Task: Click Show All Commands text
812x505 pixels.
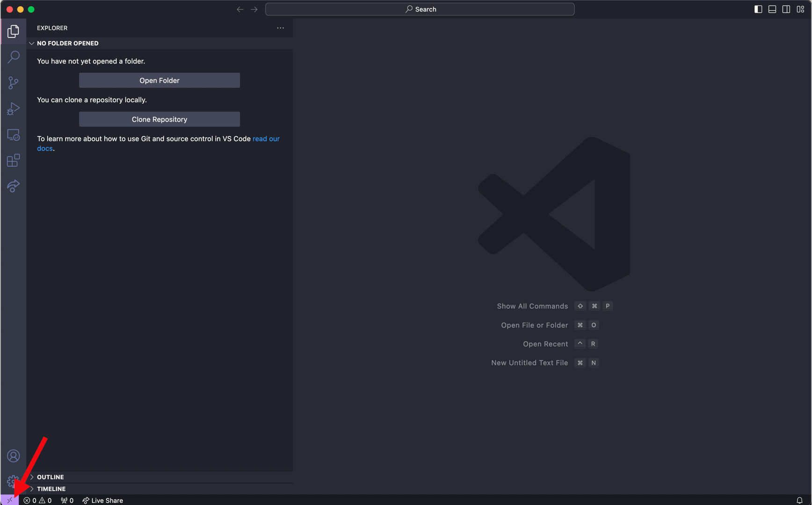Action: (532, 306)
